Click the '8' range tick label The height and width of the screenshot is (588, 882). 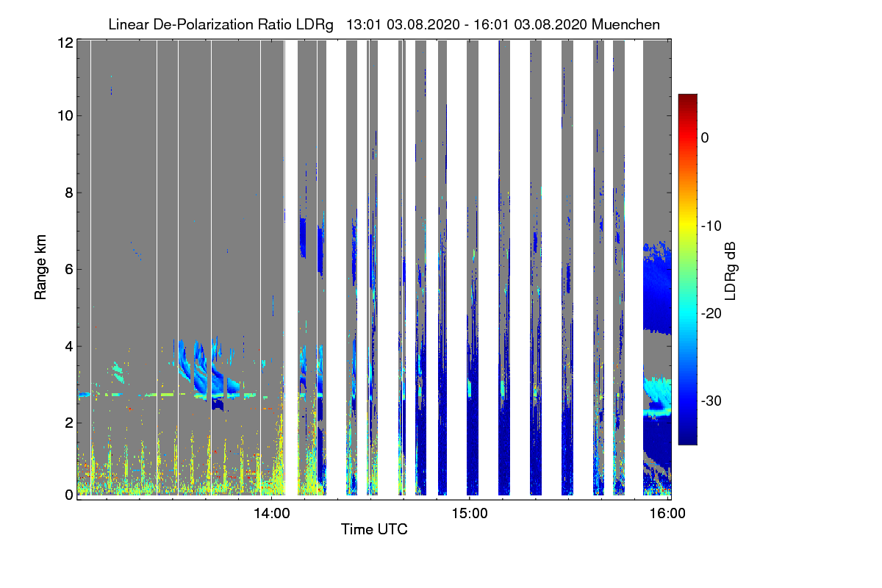(68, 193)
